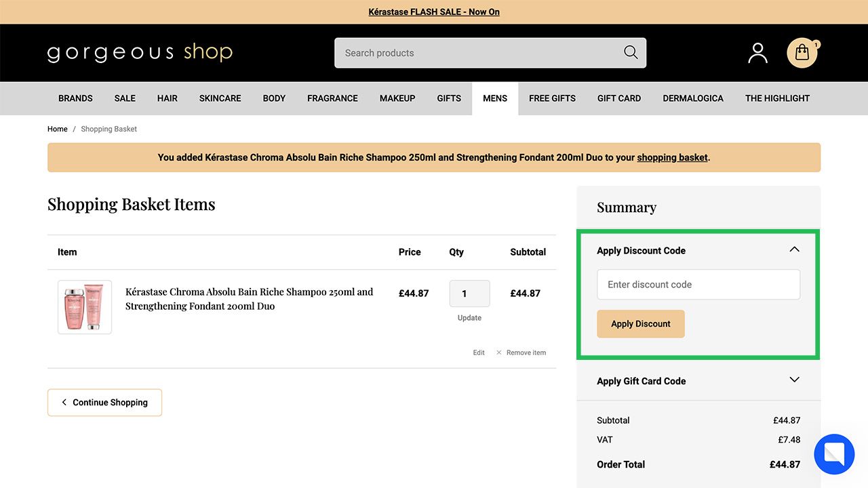Click the Kérastase product thumbnail image
Image resolution: width=868 pixels, height=488 pixels.
(x=85, y=307)
